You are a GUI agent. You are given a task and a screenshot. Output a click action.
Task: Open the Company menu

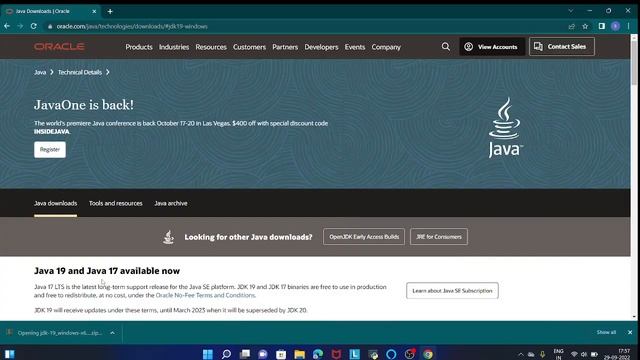click(x=386, y=47)
